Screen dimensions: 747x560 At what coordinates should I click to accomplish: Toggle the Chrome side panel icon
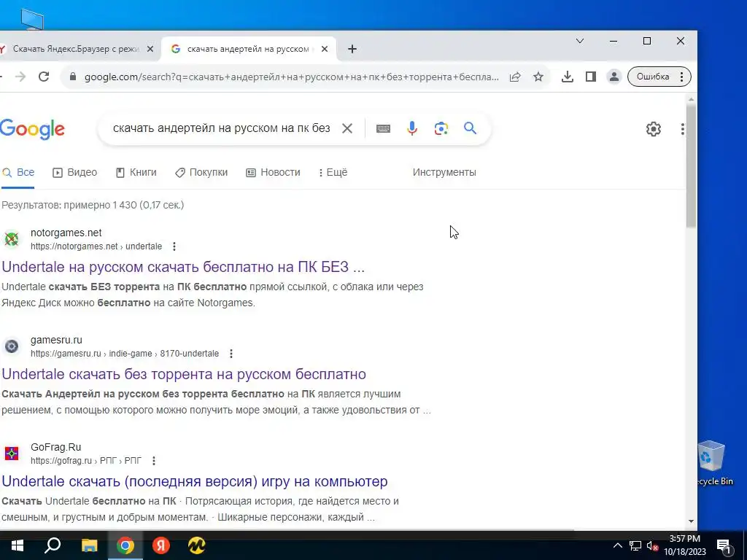tap(591, 77)
